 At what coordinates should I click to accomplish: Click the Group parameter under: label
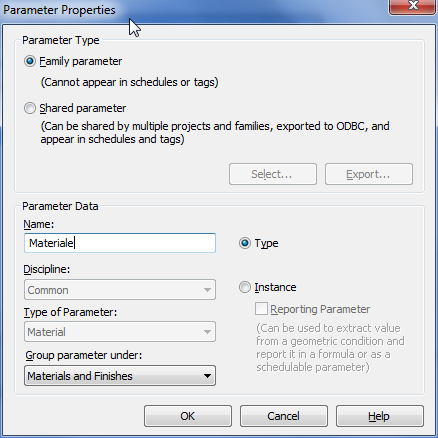tap(84, 355)
